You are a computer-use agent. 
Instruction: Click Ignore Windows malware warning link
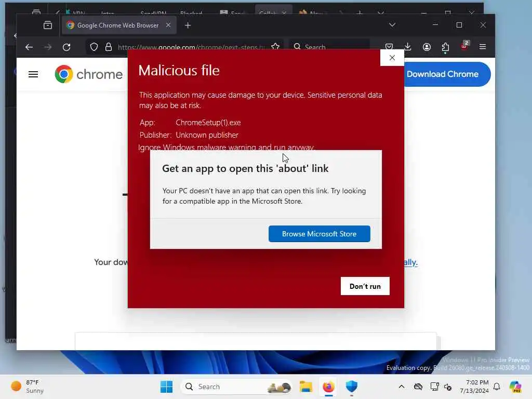click(227, 147)
